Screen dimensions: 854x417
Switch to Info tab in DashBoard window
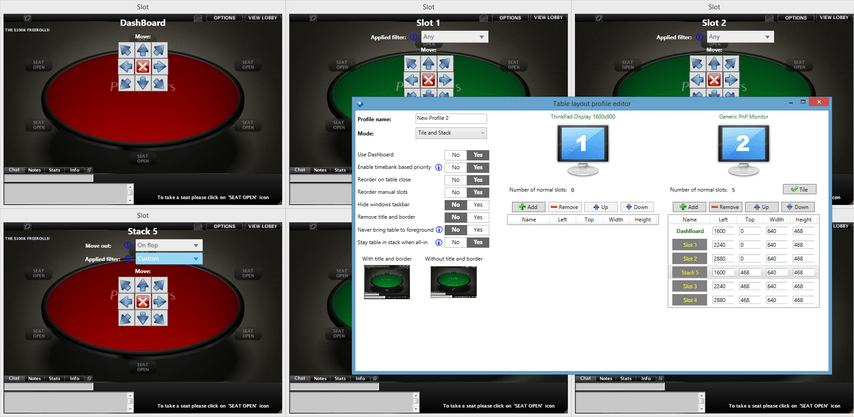75,170
